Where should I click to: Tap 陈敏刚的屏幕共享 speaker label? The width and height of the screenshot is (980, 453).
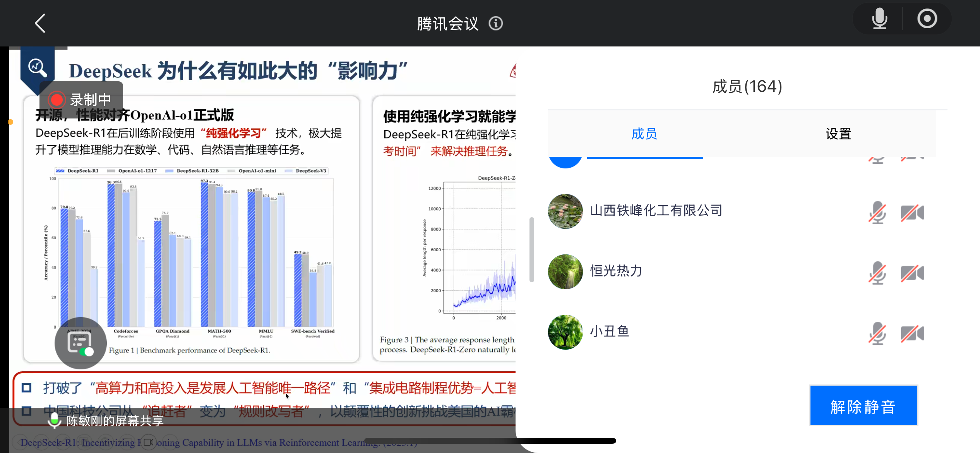pos(115,421)
